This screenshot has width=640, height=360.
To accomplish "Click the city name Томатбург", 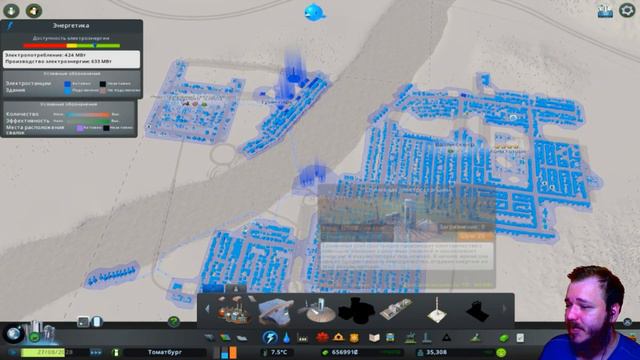I will (165, 352).
